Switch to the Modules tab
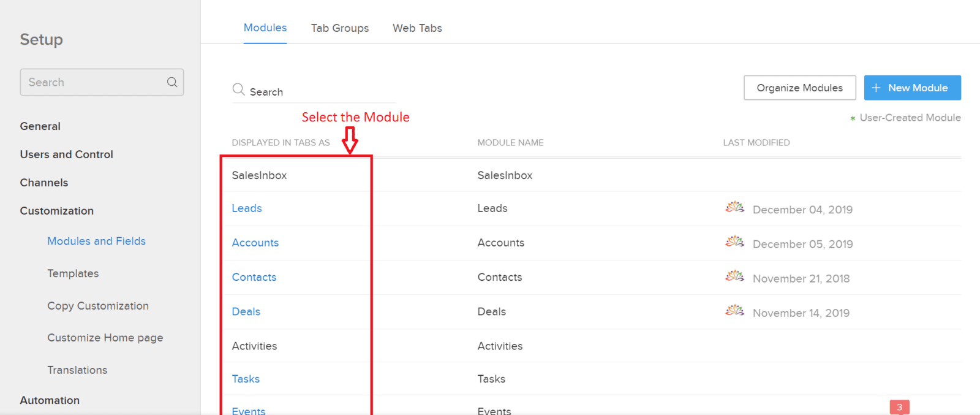 (265, 28)
